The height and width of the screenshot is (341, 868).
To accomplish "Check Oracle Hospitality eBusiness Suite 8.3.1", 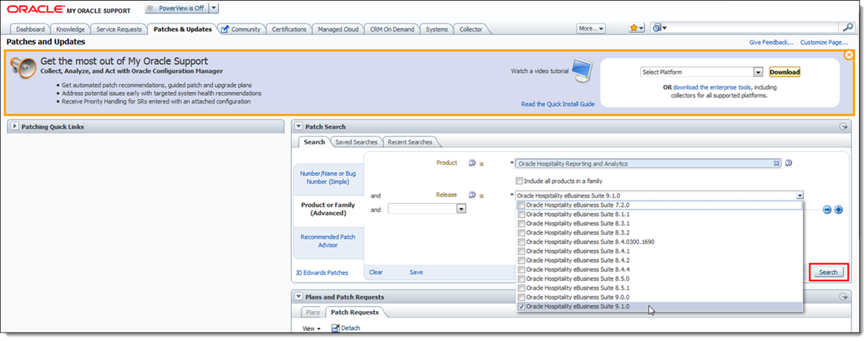I will point(521,224).
